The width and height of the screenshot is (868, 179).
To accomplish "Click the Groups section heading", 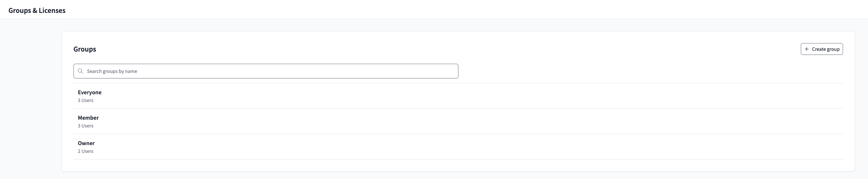I will pos(85,49).
